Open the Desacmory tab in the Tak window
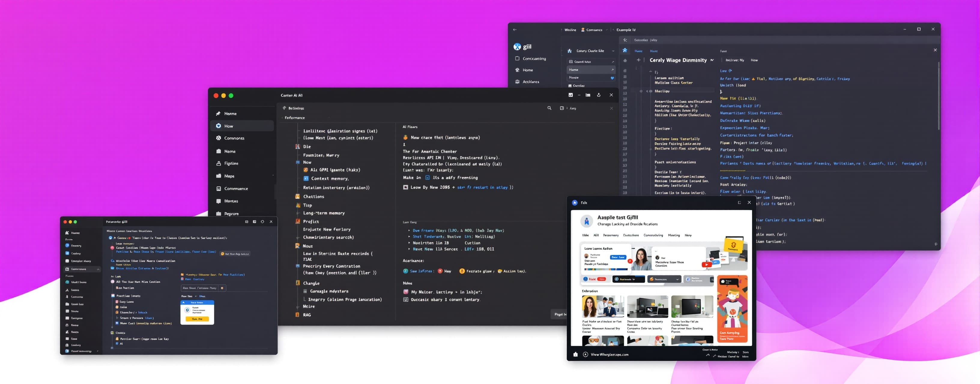The width and height of the screenshot is (980, 384). point(611,235)
